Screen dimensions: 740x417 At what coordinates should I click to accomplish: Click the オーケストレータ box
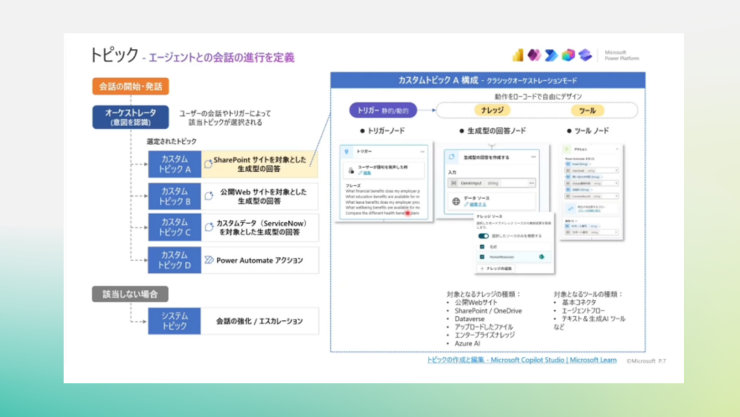click(130, 117)
